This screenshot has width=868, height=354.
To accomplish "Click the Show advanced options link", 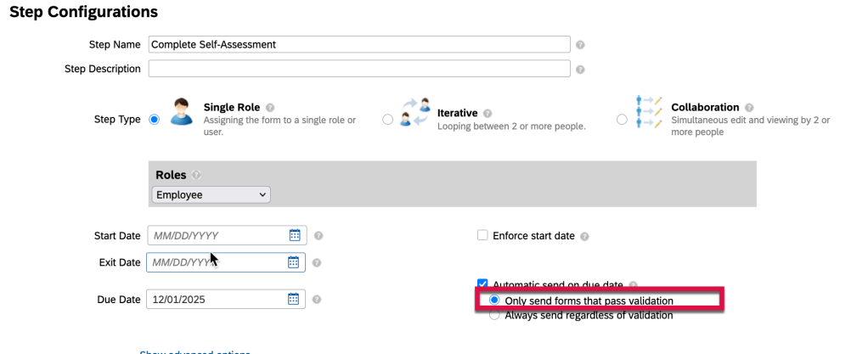I will (x=194, y=351).
